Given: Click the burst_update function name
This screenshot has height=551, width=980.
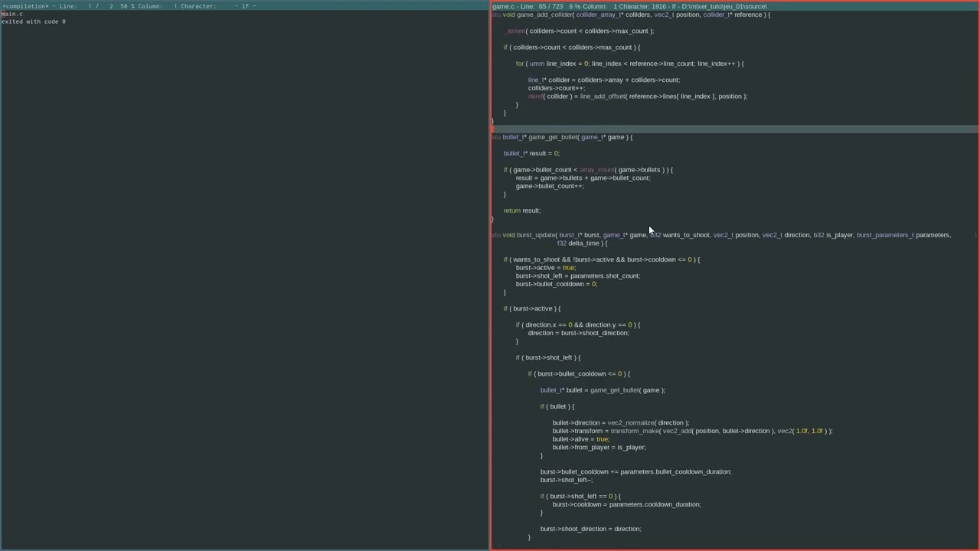Looking at the screenshot, I should (x=536, y=235).
